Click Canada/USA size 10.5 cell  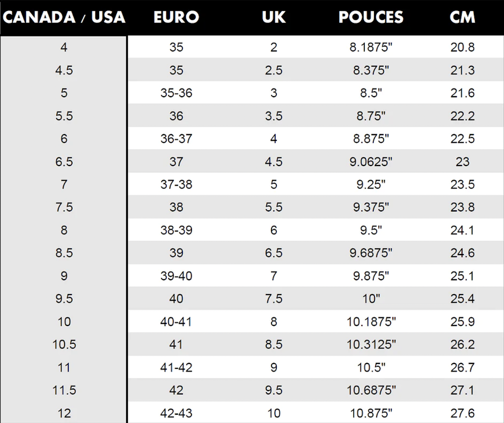pos(64,344)
